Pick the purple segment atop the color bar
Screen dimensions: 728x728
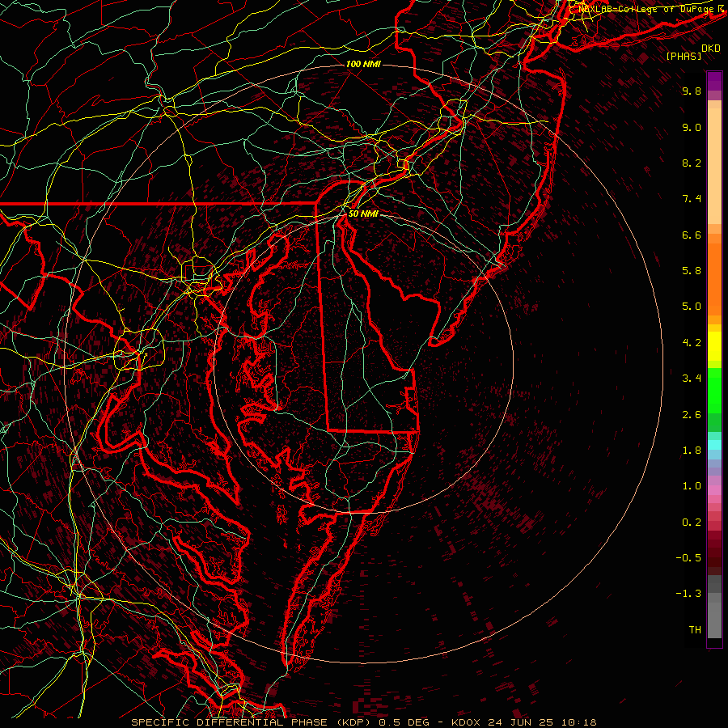tap(714, 81)
